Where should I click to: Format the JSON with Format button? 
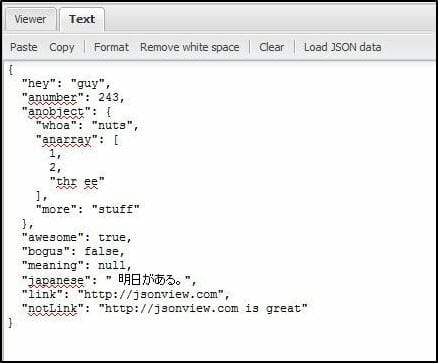pyautogui.click(x=111, y=47)
